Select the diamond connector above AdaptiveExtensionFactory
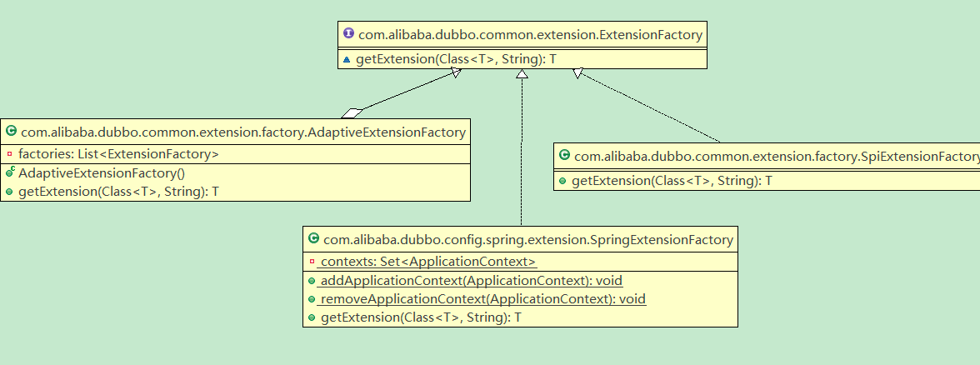 click(x=352, y=113)
